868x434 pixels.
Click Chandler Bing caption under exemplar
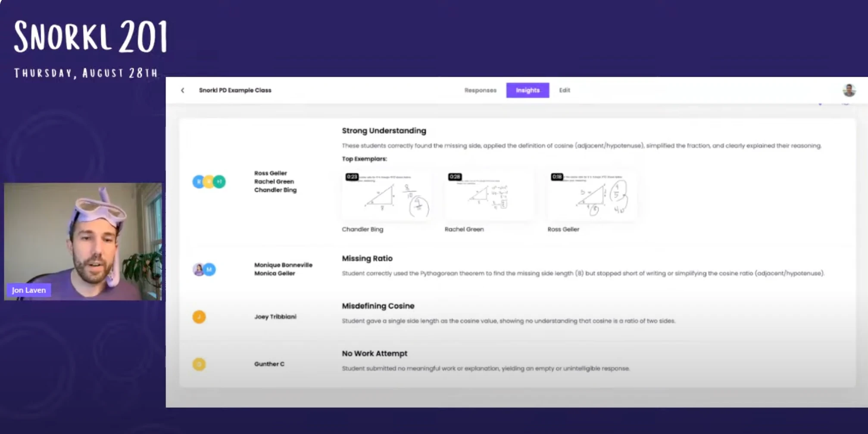362,229
